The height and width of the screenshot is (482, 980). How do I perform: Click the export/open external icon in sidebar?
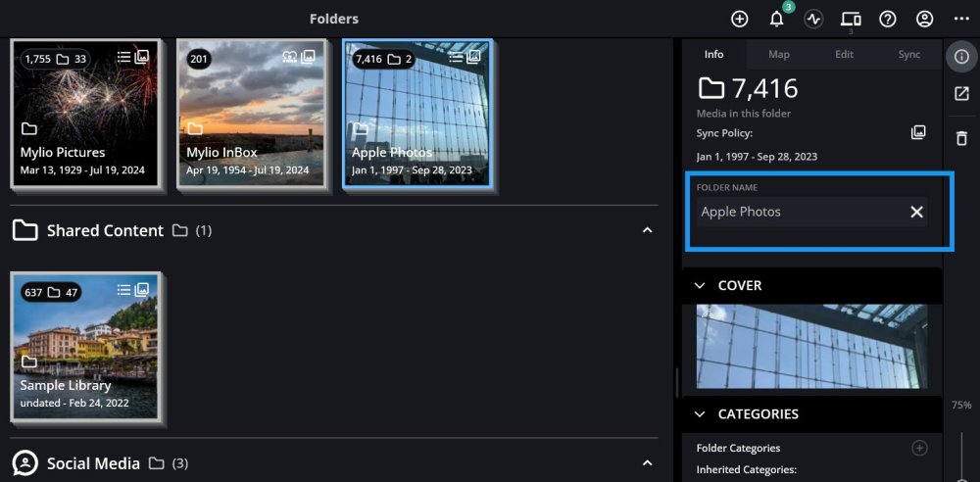(x=961, y=94)
